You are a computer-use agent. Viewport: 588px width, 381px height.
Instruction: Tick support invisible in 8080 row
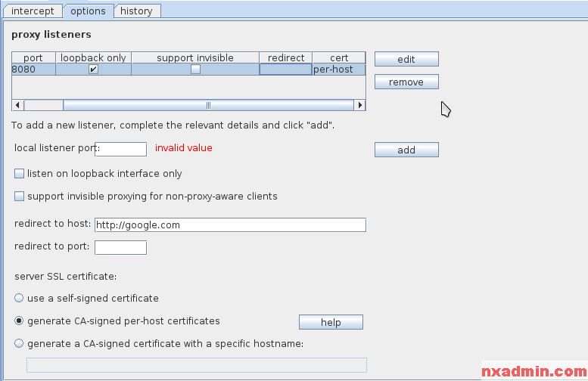[x=195, y=70]
